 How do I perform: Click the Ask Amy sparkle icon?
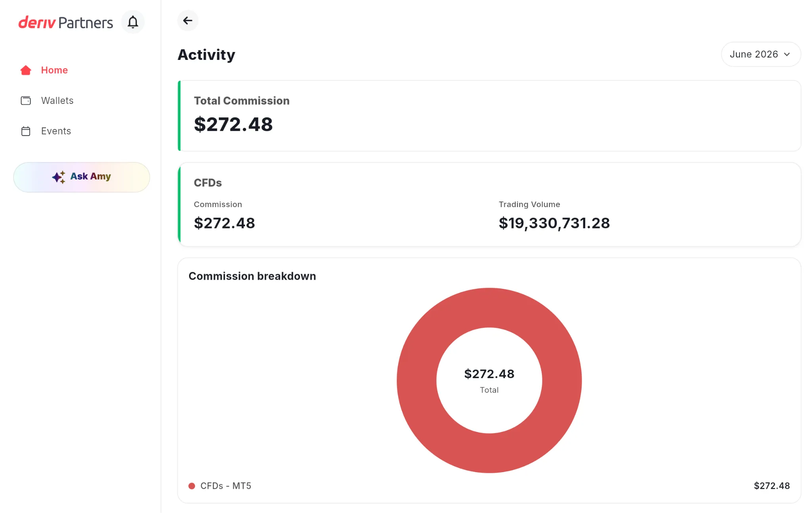[x=59, y=177]
